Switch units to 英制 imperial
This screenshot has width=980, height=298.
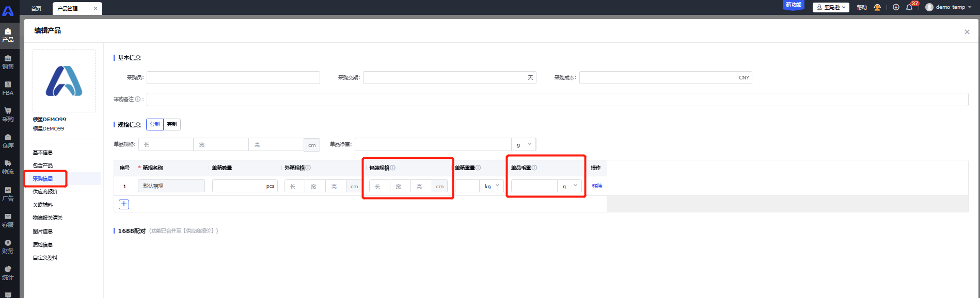click(x=172, y=124)
